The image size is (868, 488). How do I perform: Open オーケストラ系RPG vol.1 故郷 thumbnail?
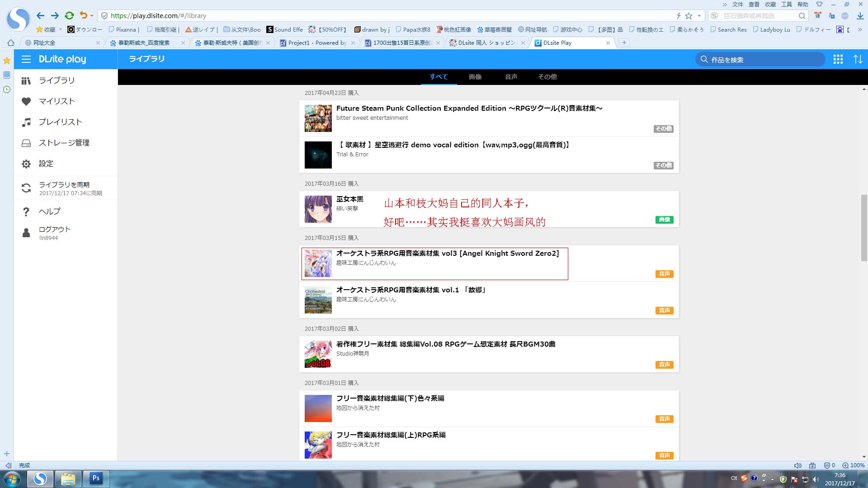318,300
